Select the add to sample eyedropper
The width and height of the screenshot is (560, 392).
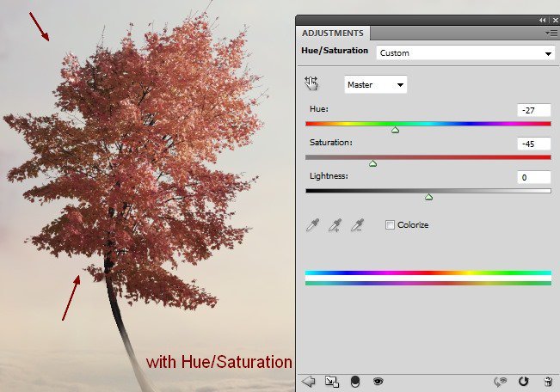335,225
